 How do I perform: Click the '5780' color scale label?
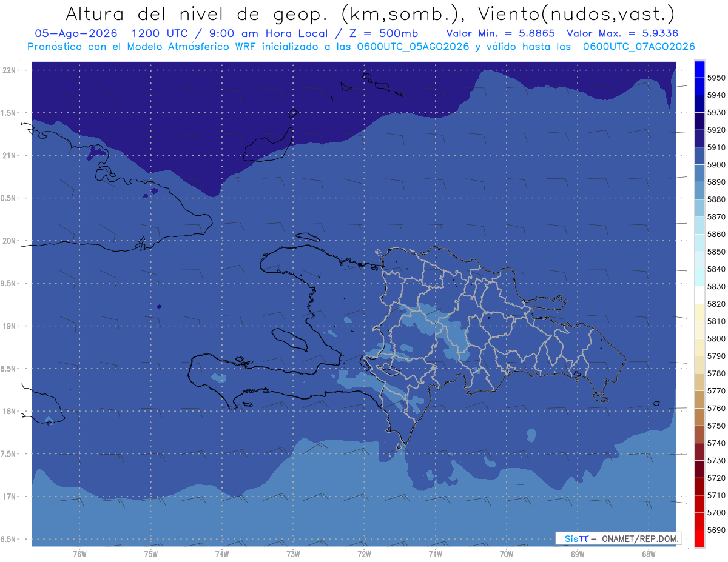[716, 373]
